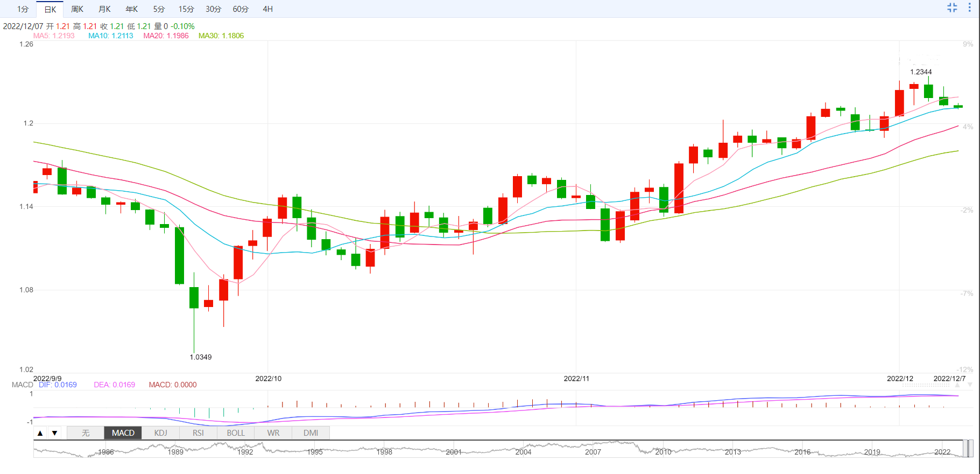Open the three-dot more options menu
This screenshot has height=474, width=980.
click(970, 8)
